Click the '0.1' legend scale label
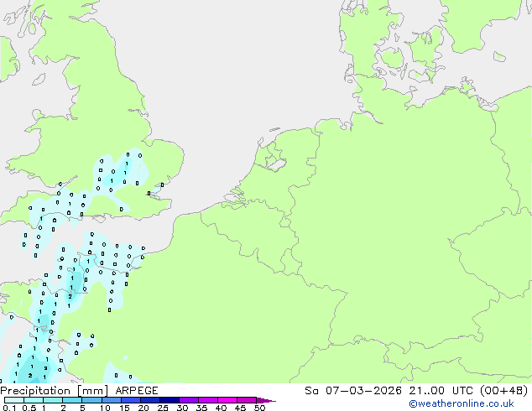Screen dimensions: 532x411 [9, 408]
